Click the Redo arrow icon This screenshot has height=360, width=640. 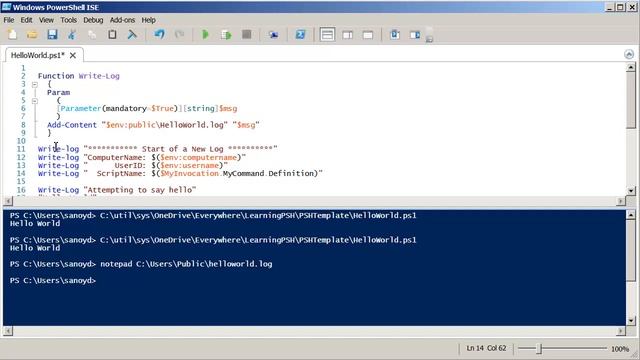pyautogui.click(x=179, y=35)
